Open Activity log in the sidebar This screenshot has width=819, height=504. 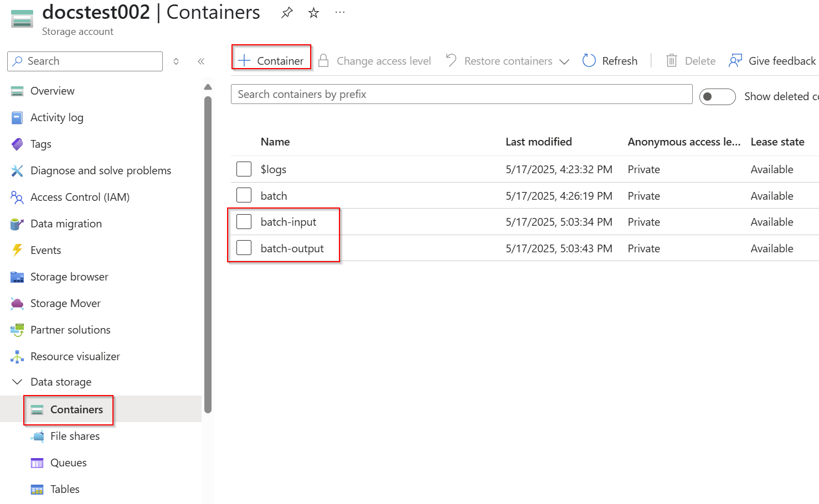[x=57, y=118]
